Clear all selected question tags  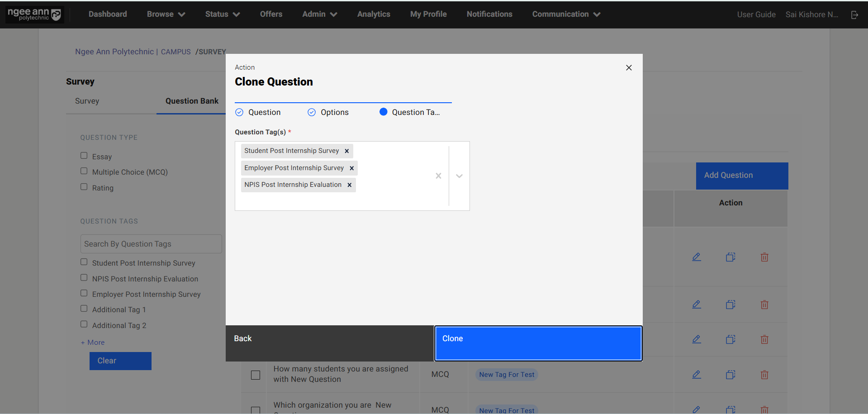(438, 176)
